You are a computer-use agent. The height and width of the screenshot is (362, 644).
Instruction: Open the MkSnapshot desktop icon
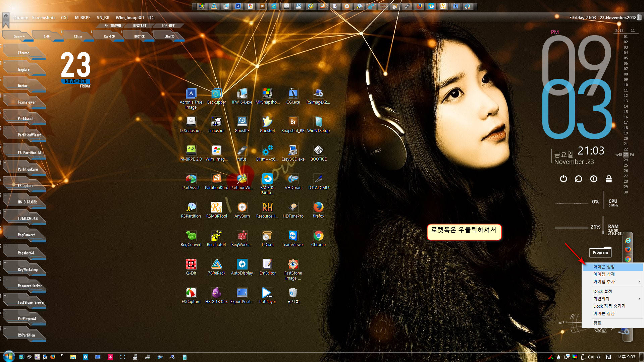coord(267,96)
